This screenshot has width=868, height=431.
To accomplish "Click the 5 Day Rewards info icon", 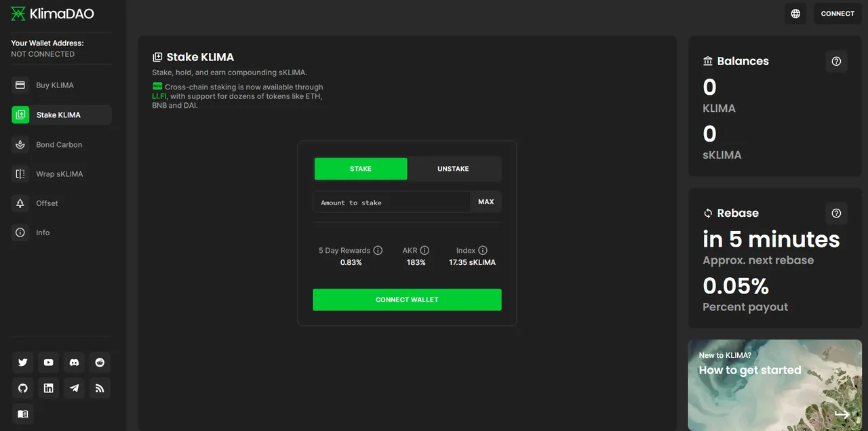I will [x=378, y=250].
